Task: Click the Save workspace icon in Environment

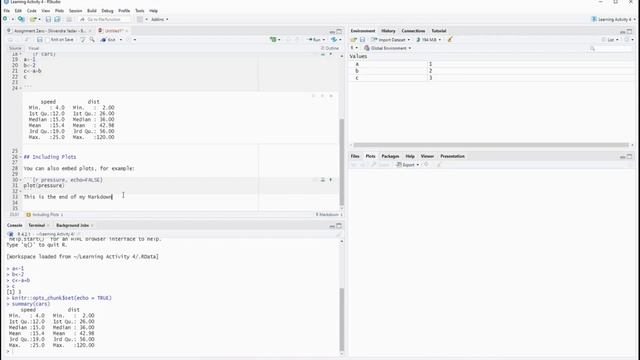Action: coord(362,40)
